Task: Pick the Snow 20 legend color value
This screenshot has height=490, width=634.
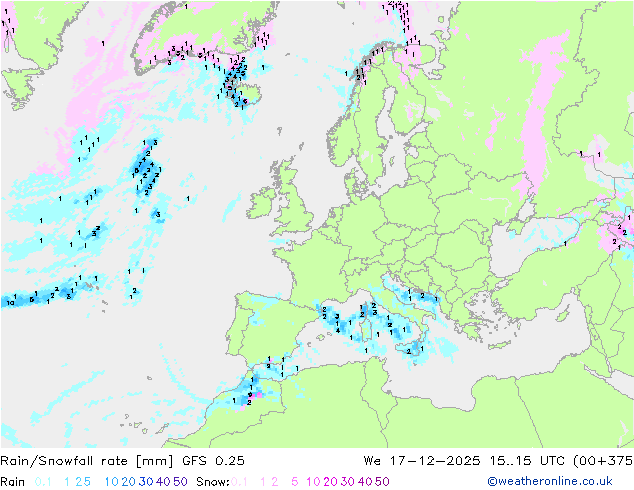Action: point(330,482)
